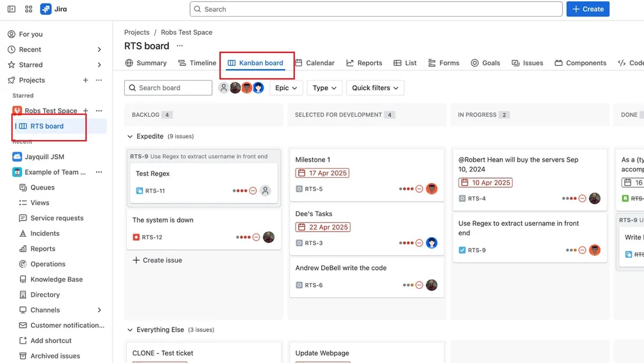644x363 pixels.
Task: Click the Jira logo
Action: (x=53, y=9)
